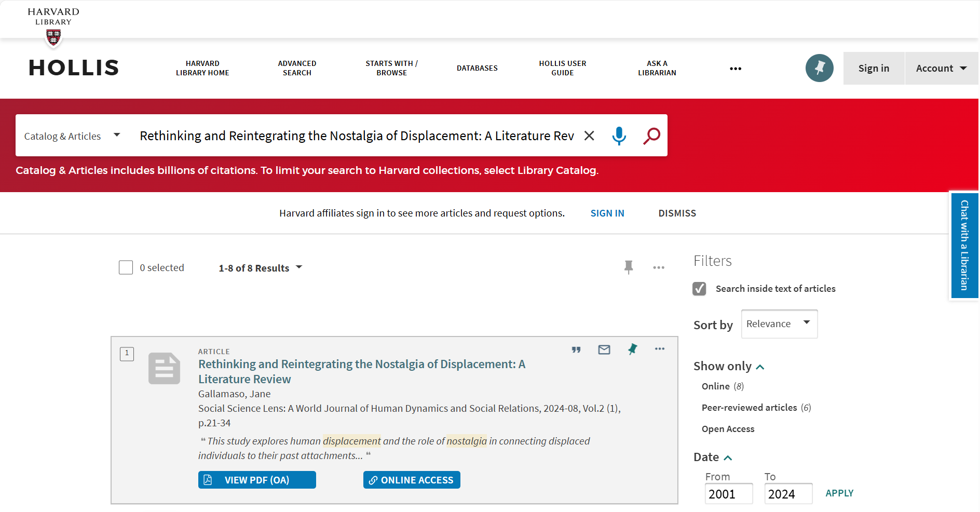Image resolution: width=980 pixels, height=512 pixels.
Task: Open citation for the Gallamaso article
Action: [x=576, y=349]
